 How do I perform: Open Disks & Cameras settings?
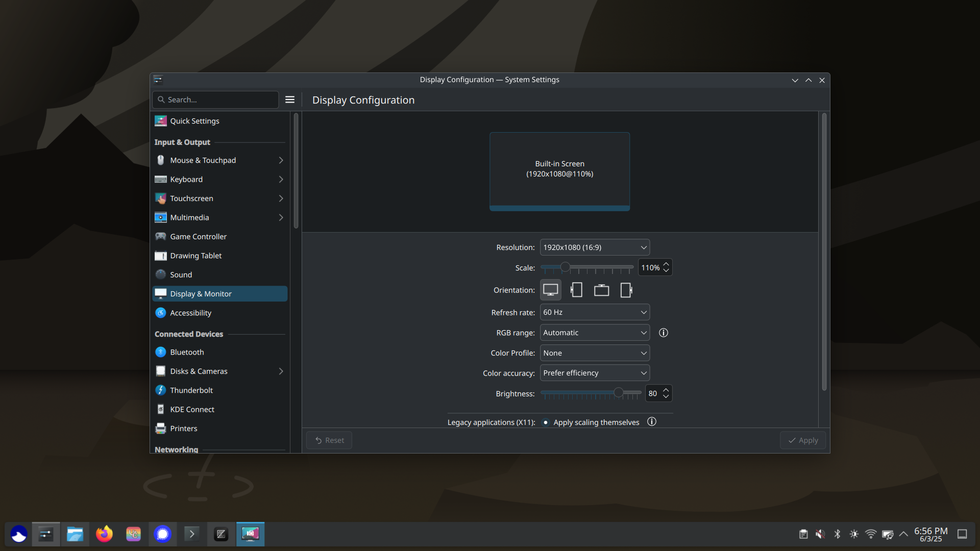click(219, 371)
